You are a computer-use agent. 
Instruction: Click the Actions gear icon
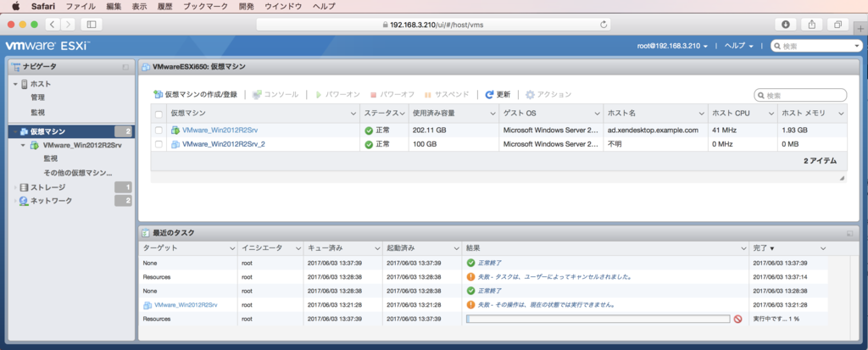(x=531, y=95)
